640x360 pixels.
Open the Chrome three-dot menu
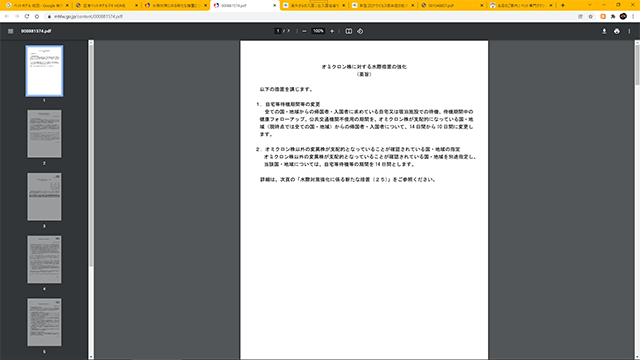[x=633, y=16]
